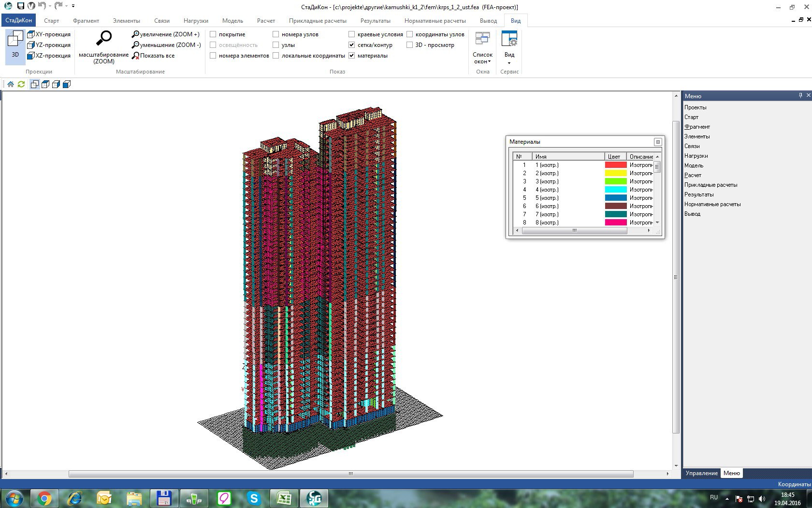Uncheck the сетка/контур checkbox
Screen dimensions: 812x508
(x=352, y=45)
